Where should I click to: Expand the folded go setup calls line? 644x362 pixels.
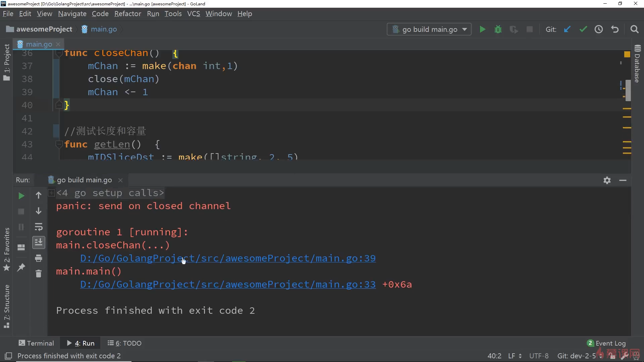tap(51, 193)
